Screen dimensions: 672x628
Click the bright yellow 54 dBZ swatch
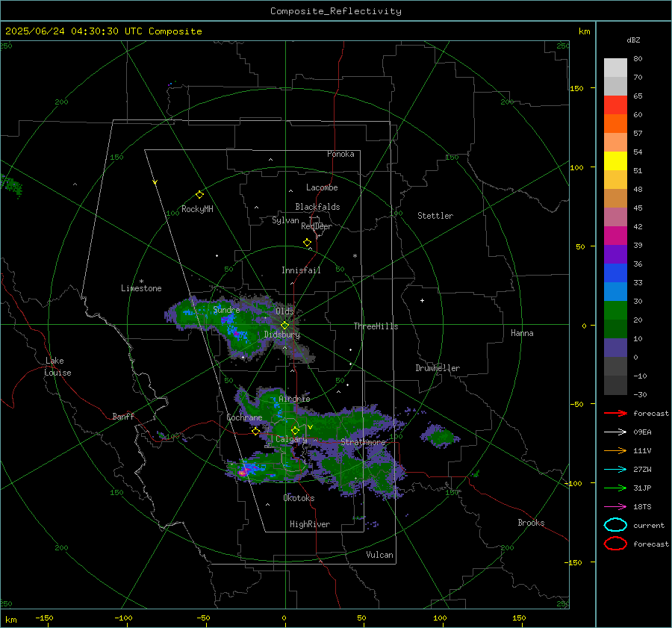(615, 161)
